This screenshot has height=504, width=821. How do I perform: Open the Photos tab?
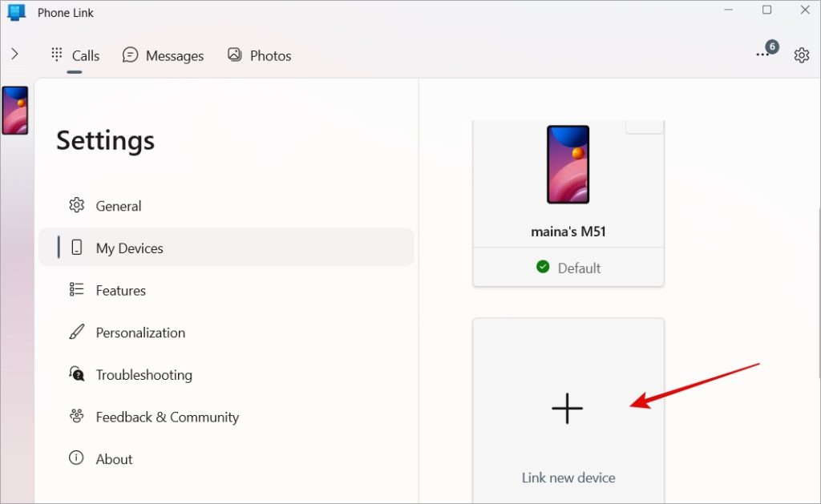click(259, 55)
